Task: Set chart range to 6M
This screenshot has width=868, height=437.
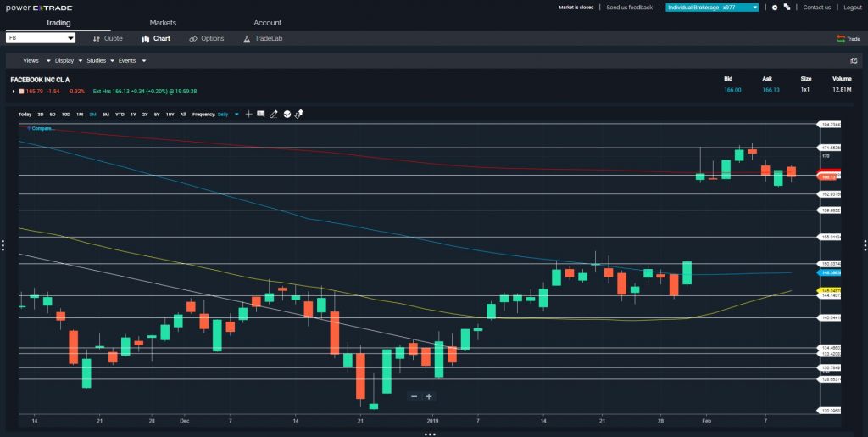Action: coord(106,114)
